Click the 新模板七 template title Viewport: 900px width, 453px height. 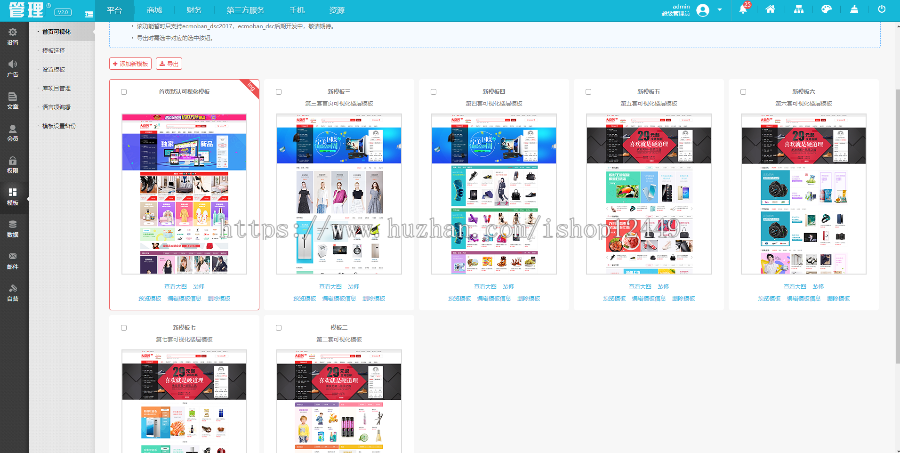[x=184, y=328]
